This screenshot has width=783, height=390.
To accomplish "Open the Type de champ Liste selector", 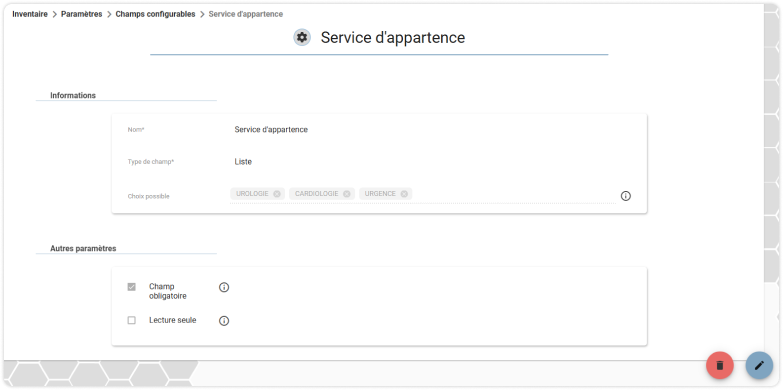I will point(243,162).
